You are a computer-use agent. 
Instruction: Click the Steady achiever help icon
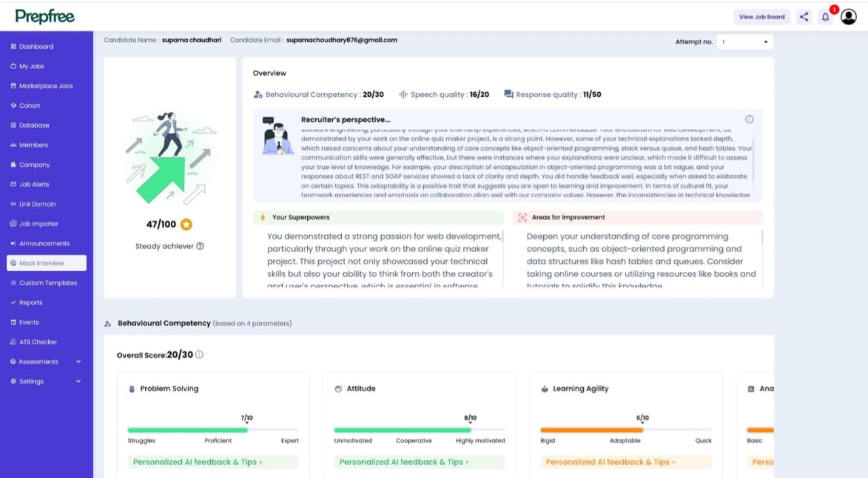coord(199,246)
